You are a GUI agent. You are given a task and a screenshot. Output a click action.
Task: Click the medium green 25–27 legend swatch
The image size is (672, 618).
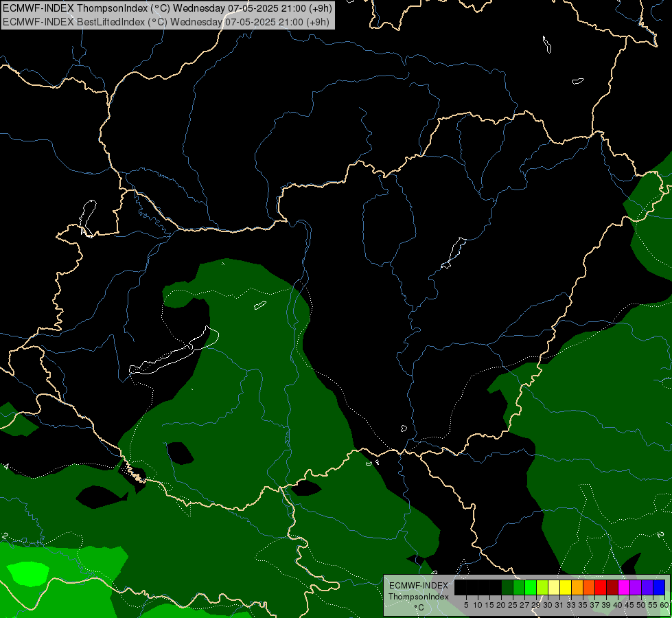pos(519,587)
